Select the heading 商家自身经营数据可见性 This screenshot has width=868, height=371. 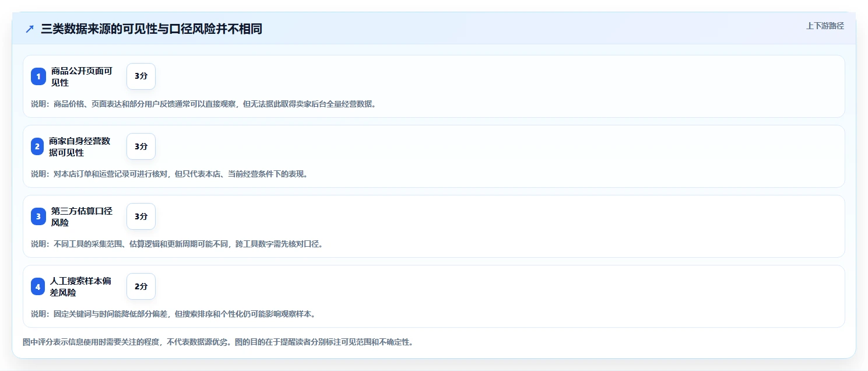coord(79,146)
